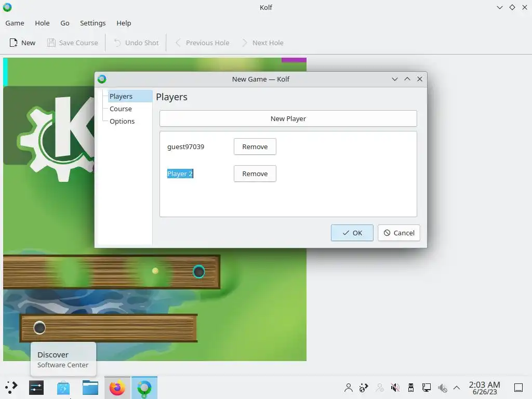Click Undo Shot in the toolbar
This screenshot has height=399, width=532.
click(136, 43)
